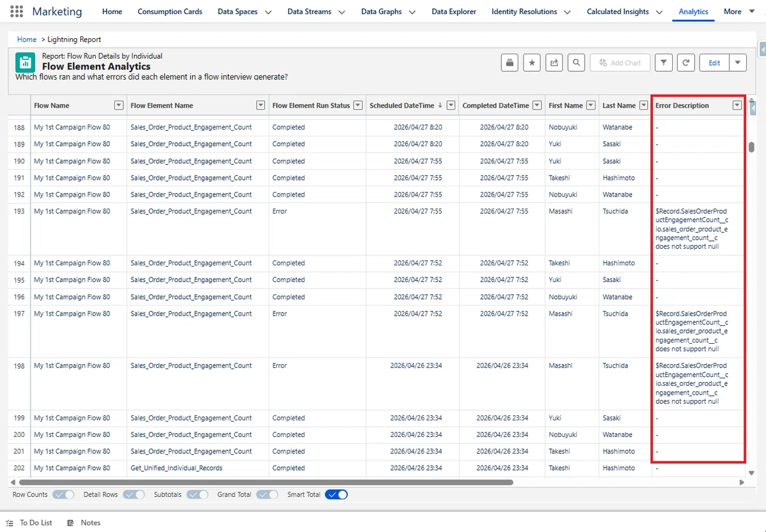The height and width of the screenshot is (532, 766).
Task: Open the Notes utility
Action: [84, 522]
